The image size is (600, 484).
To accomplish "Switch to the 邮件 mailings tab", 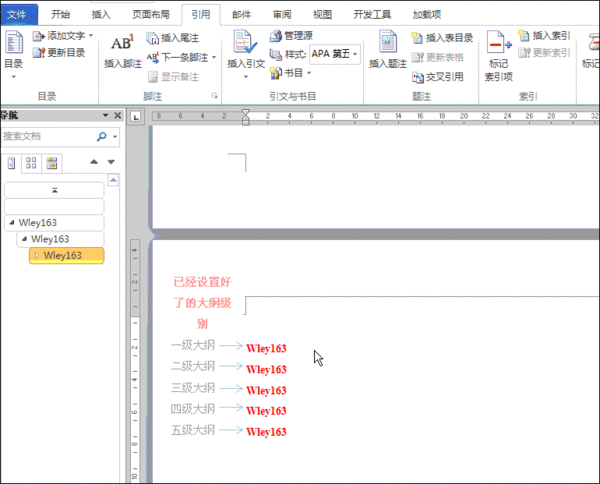I will tap(242, 15).
